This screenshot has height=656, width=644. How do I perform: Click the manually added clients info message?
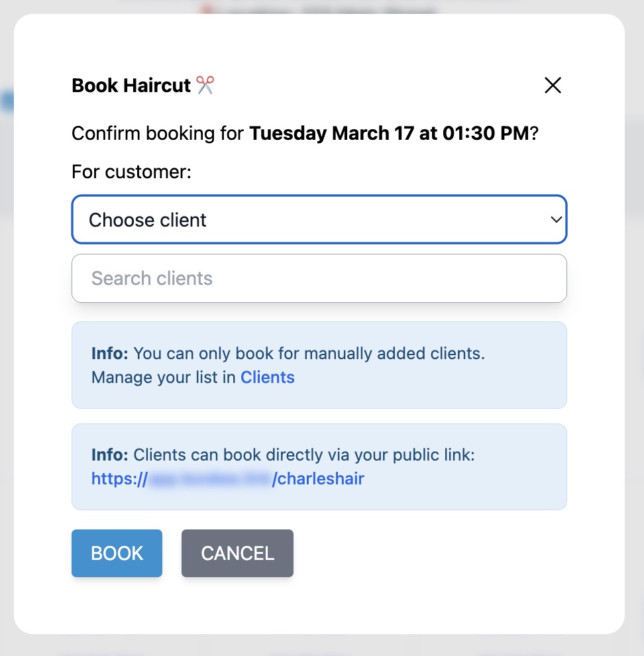click(309, 353)
